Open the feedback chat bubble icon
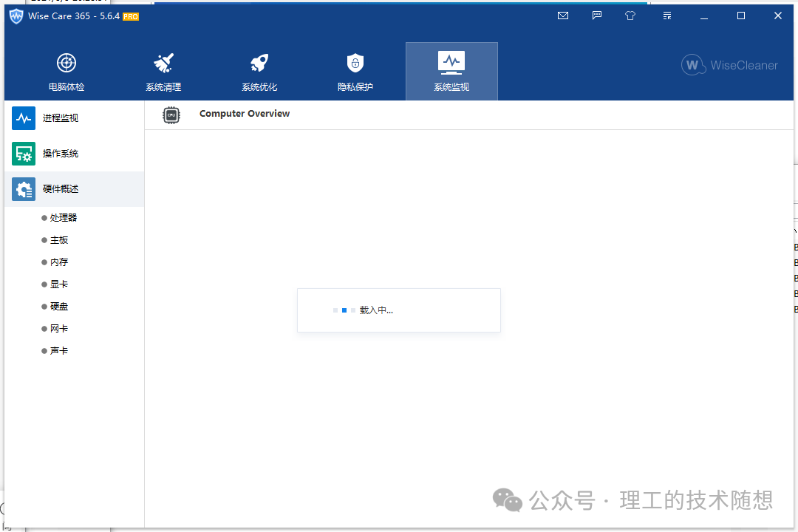 click(x=597, y=16)
